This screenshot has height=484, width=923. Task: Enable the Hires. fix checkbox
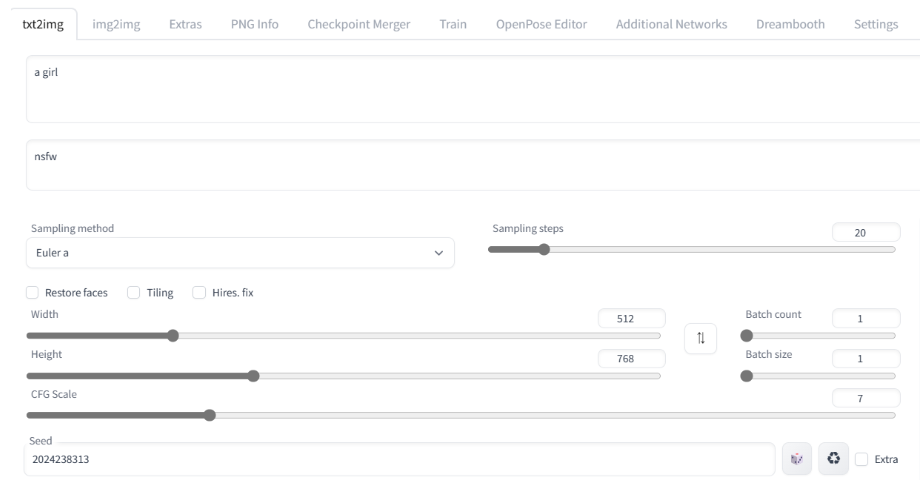point(199,293)
